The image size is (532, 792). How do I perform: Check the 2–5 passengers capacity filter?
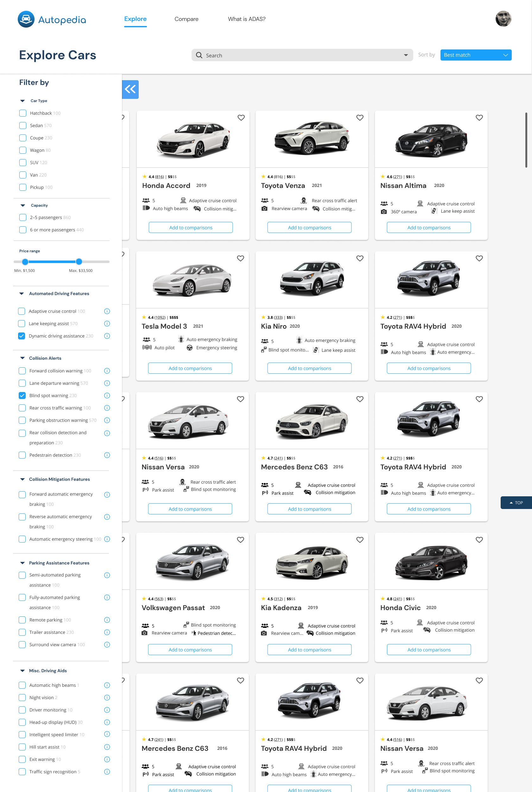pyautogui.click(x=23, y=217)
